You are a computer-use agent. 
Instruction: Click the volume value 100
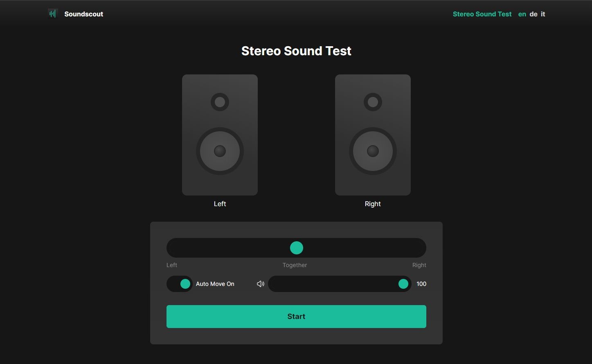(x=421, y=283)
